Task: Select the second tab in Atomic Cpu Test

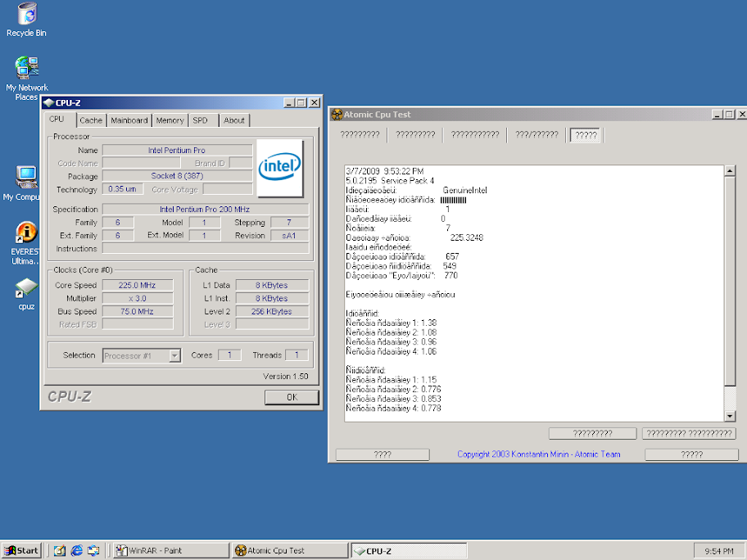Action: pyautogui.click(x=415, y=135)
